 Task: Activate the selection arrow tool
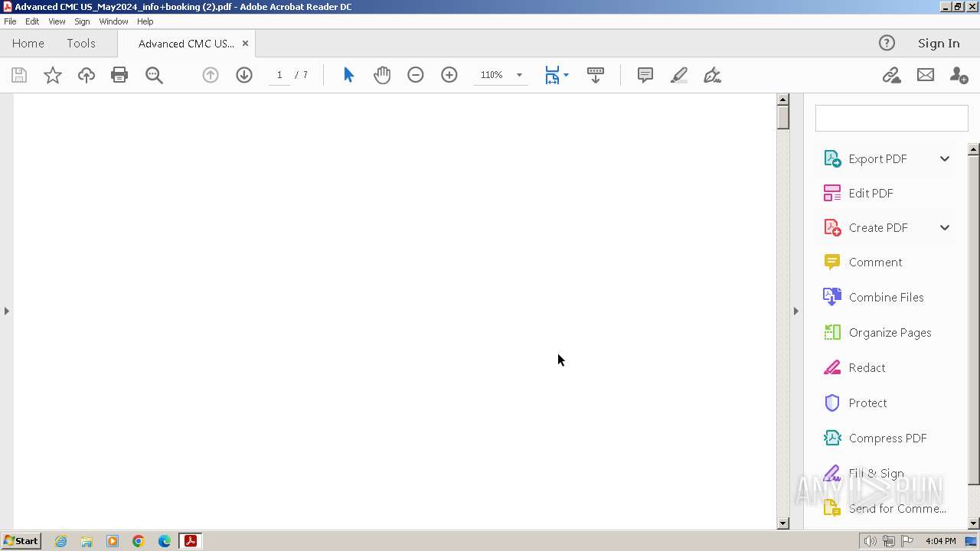point(349,75)
